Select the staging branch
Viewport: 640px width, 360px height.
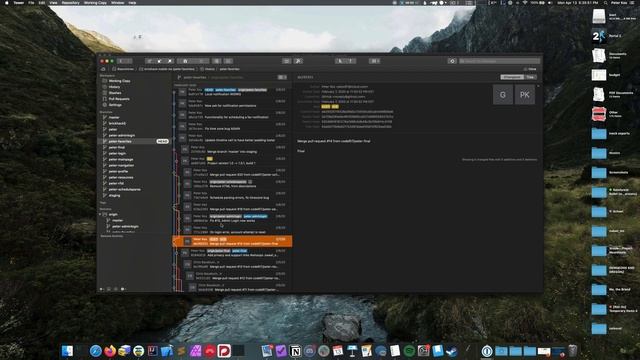click(x=114, y=196)
